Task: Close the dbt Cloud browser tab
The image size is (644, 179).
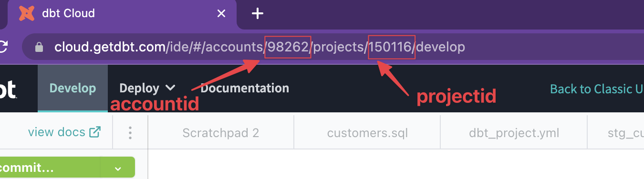Action: click(221, 13)
